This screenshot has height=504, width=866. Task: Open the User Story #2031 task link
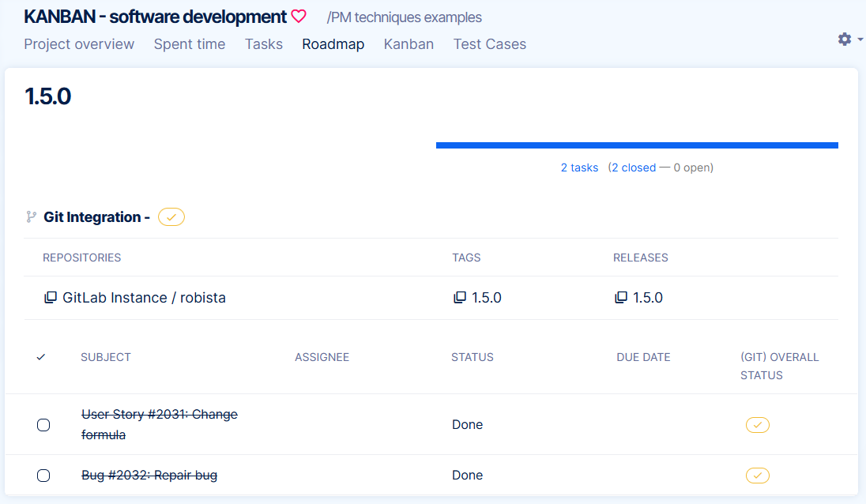click(x=159, y=415)
